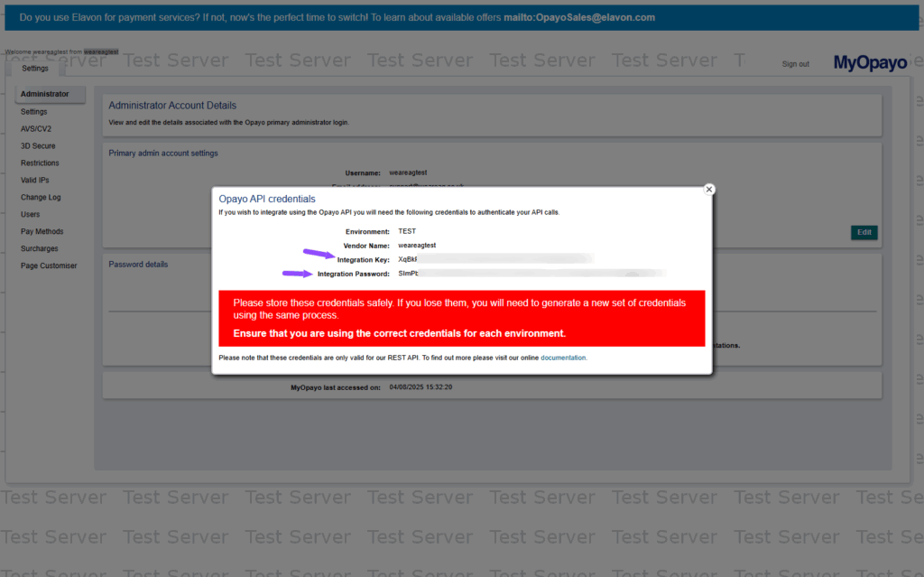Go to Valid IPs
The image size is (924, 577).
[35, 180]
